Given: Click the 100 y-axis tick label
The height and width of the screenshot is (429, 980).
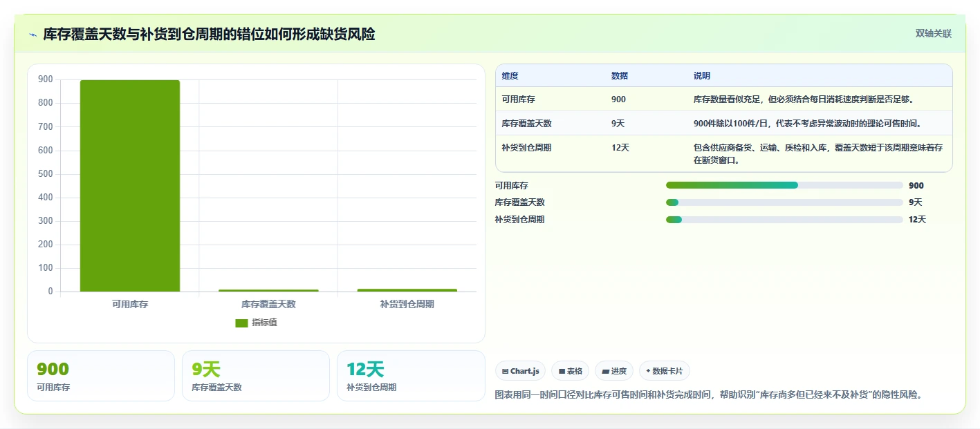Looking at the screenshot, I should pos(46,268).
